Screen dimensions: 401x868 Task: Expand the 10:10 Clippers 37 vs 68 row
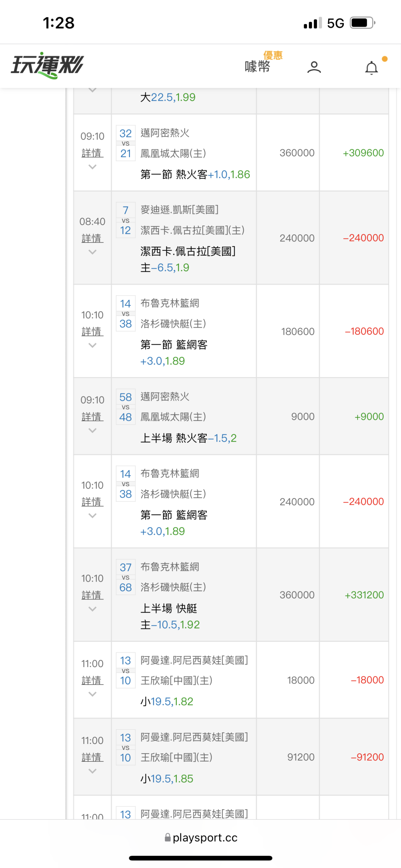pos(92,609)
